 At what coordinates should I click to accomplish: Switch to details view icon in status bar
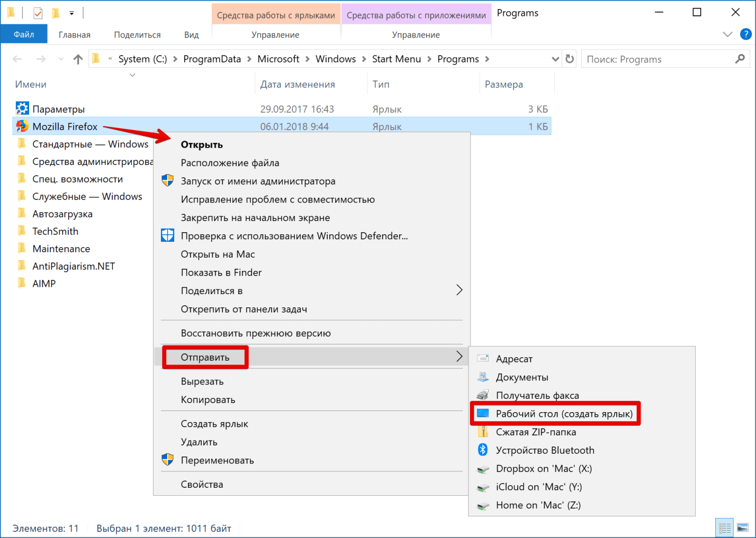(725, 527)
